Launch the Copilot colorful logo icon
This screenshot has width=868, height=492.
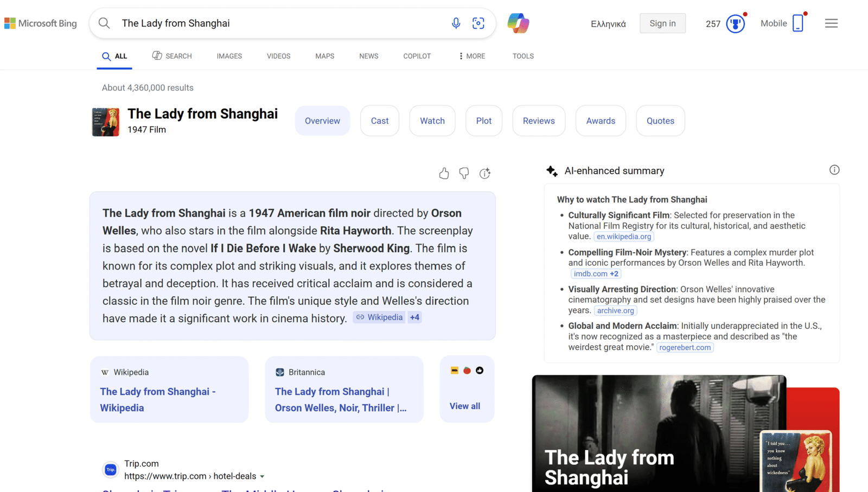click(x=518, y=23)
